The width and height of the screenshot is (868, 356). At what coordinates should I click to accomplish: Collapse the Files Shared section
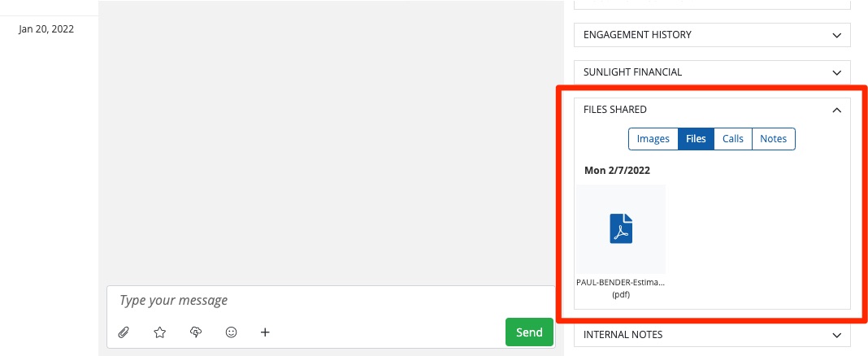click(836, 110)
